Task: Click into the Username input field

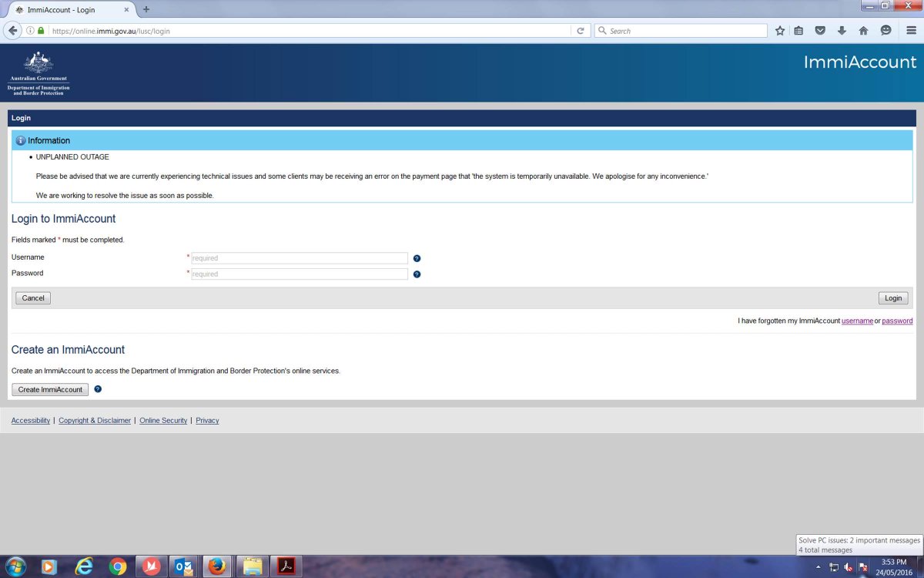Action: pos(300,258)
